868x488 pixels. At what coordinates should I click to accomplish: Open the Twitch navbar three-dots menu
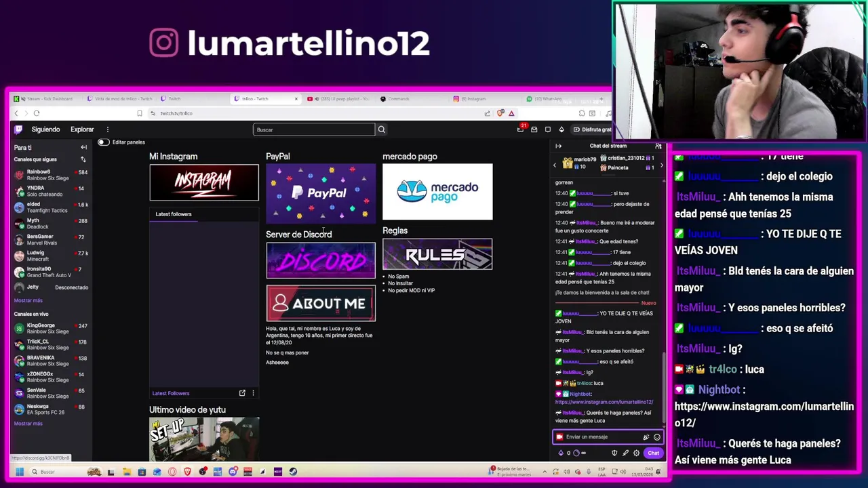(107, 129)
